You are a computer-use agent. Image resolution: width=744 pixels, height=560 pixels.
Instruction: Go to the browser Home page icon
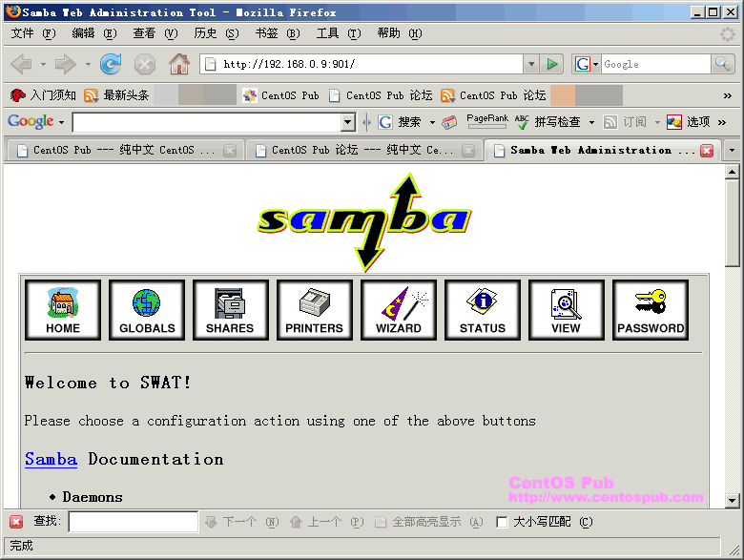[x=179, y=64]
